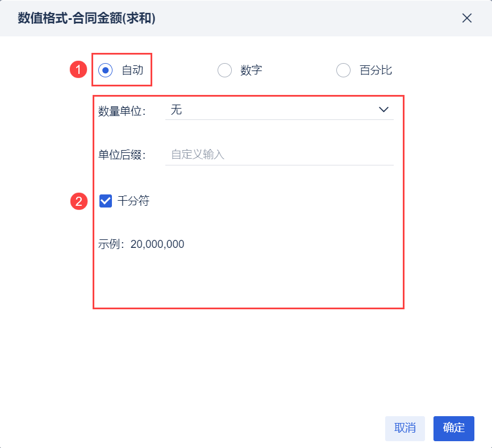The width and height of the screenshot is (492, 448).
Task: Click the example text 示例：20,000,000
Action: [x=141, y=244]
